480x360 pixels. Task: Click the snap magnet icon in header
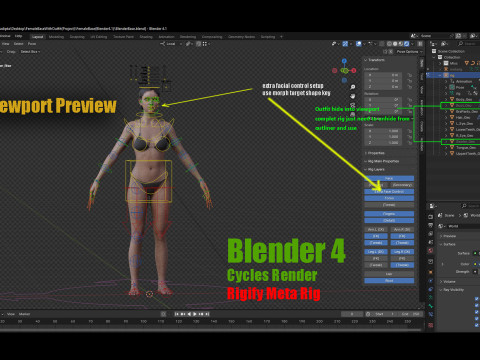coord(199,44)
